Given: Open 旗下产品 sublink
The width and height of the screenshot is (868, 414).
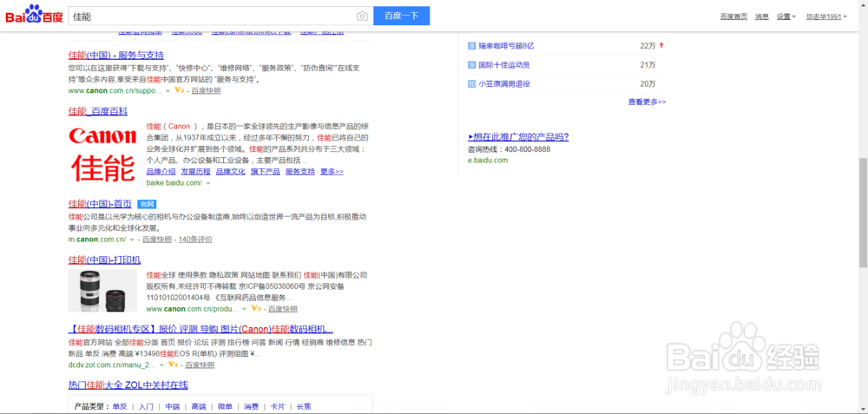Looking at the screenshot, I should [x=265, y=172].
